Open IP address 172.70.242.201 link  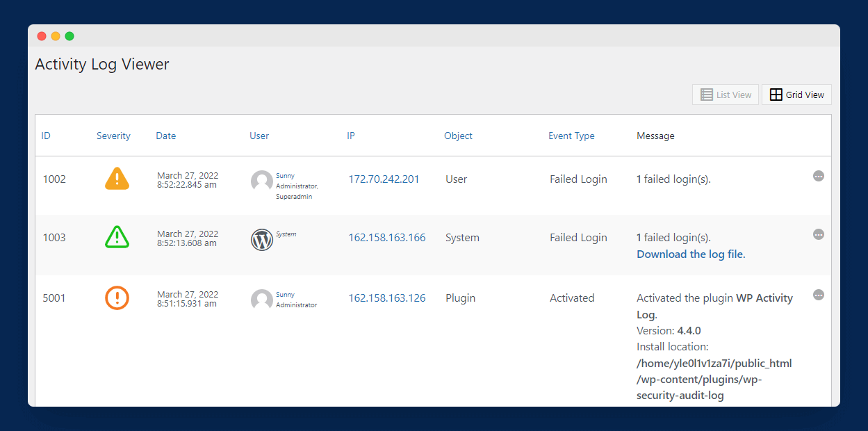[384, 179]
